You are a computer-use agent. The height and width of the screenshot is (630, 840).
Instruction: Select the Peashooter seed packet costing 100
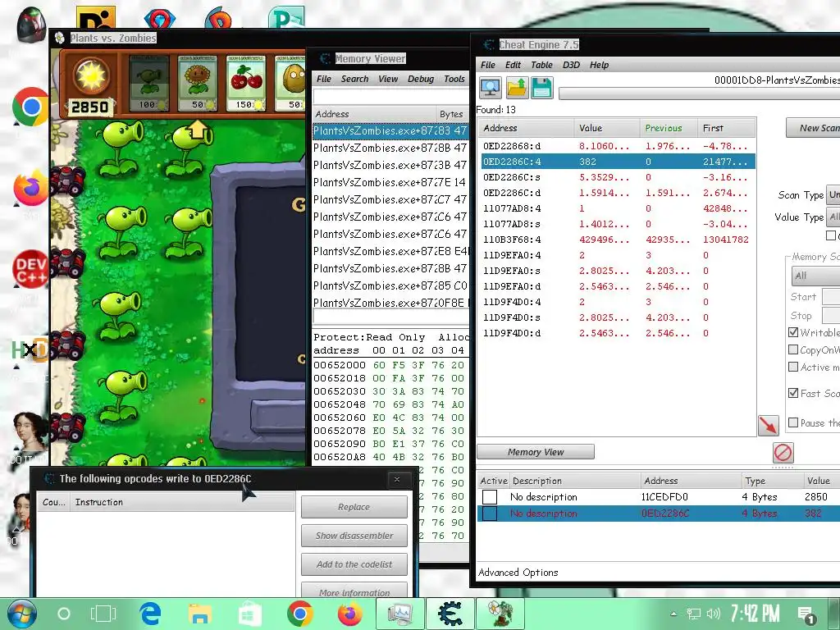click(149, 83)
